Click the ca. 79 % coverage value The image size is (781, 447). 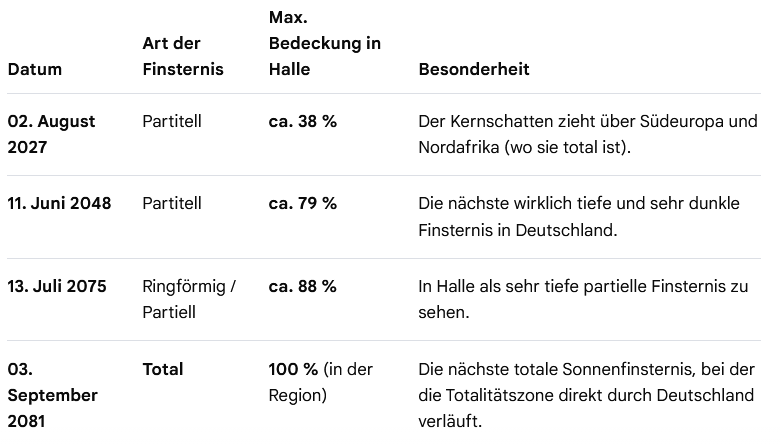point(302,203)
